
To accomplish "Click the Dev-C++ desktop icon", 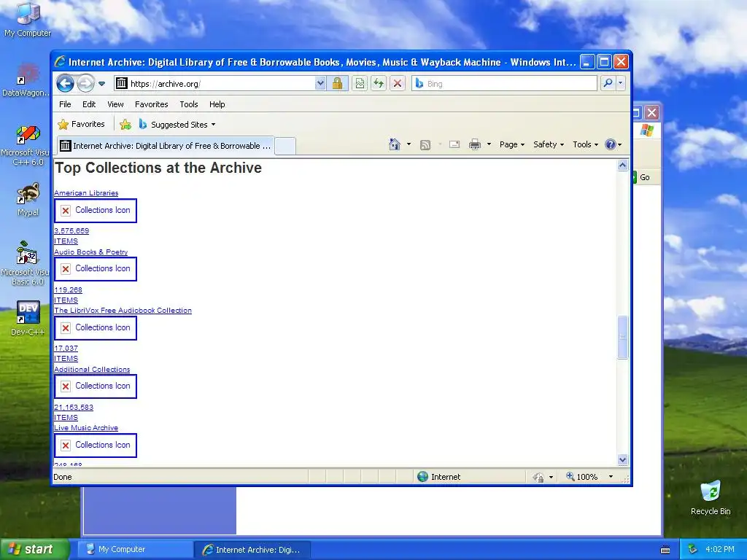I will pyautogui.click(x=28, y=318).
